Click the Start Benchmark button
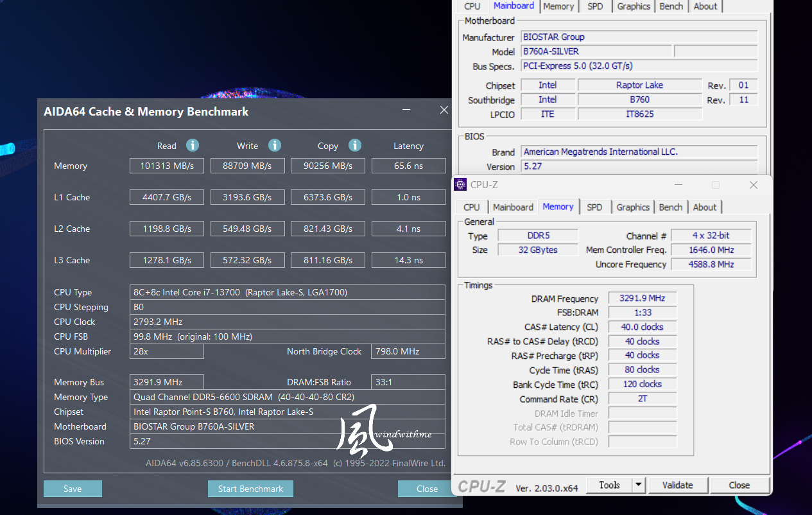The width and height of the screenshot is (812, 515). point(250,489)
